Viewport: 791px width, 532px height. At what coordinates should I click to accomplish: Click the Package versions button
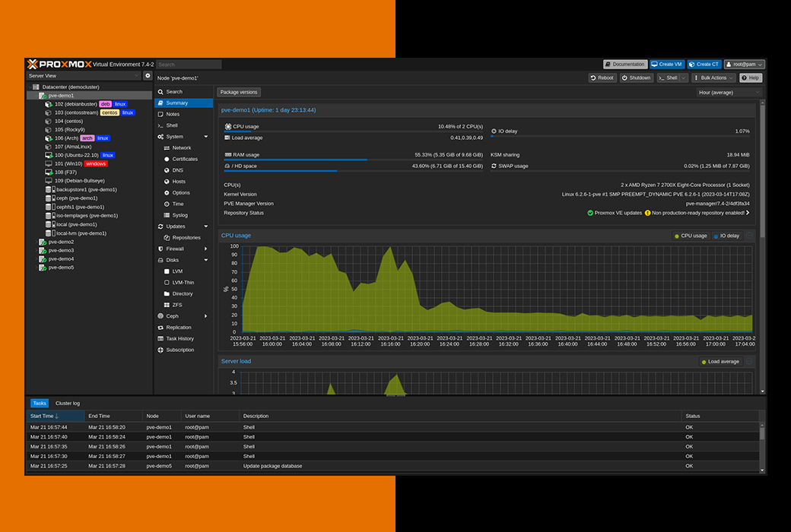point(239,92)
